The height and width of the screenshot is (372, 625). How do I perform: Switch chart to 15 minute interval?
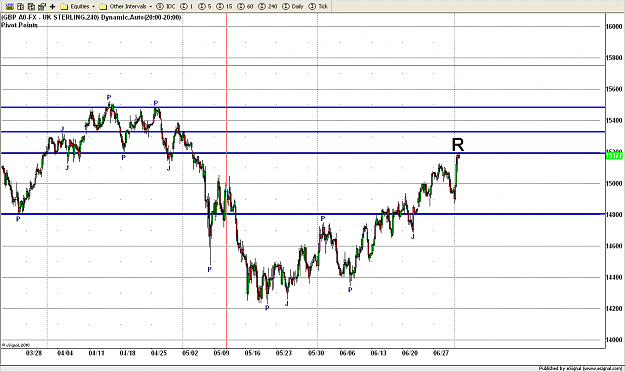pyautogui.click(x=224, y=6)
